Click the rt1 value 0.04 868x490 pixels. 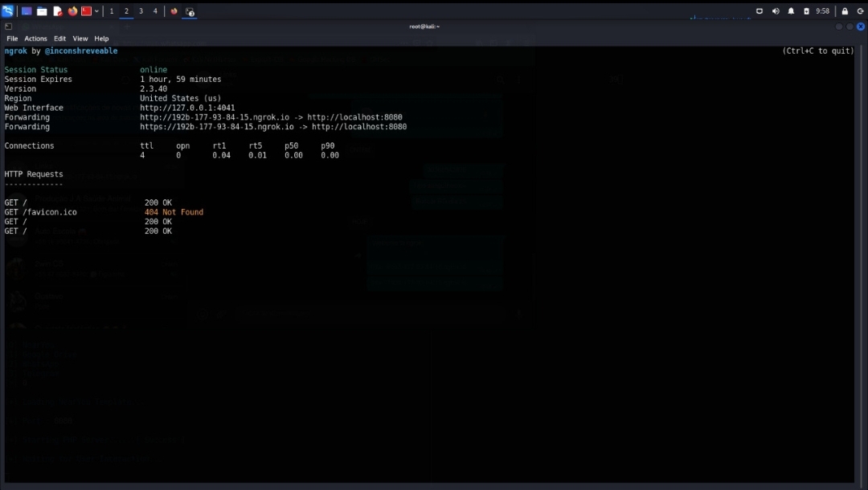click(x=222, y=155)
